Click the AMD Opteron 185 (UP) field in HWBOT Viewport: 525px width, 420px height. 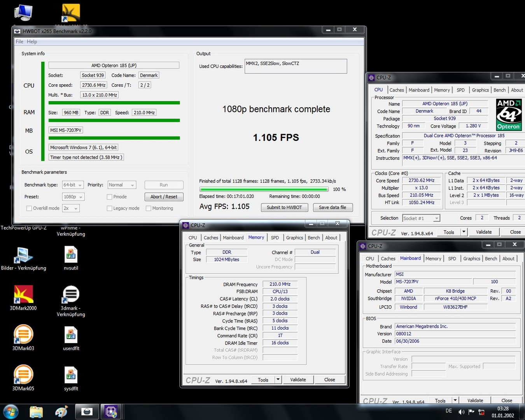tap(114, 65)
